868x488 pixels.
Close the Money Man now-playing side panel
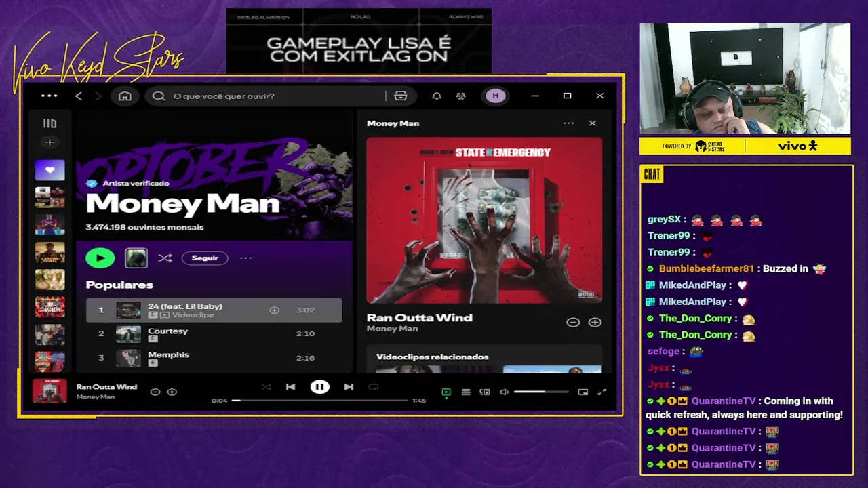(x=593, y=123)
